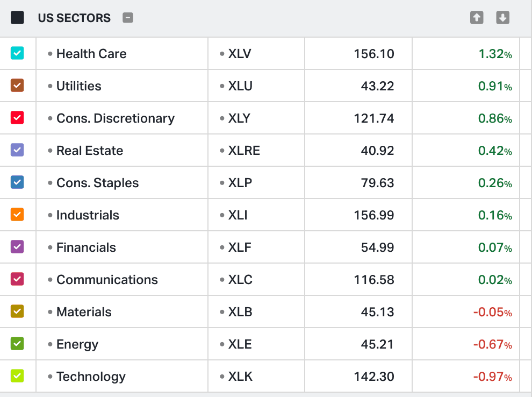
Task: Uncheck the Utilities brown checkbox
Action: 17,86
